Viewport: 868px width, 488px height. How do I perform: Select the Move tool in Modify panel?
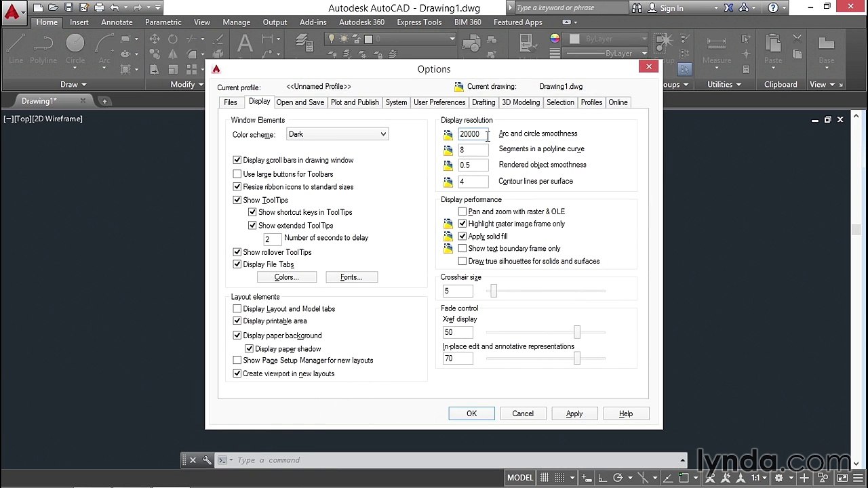[155, 39]
